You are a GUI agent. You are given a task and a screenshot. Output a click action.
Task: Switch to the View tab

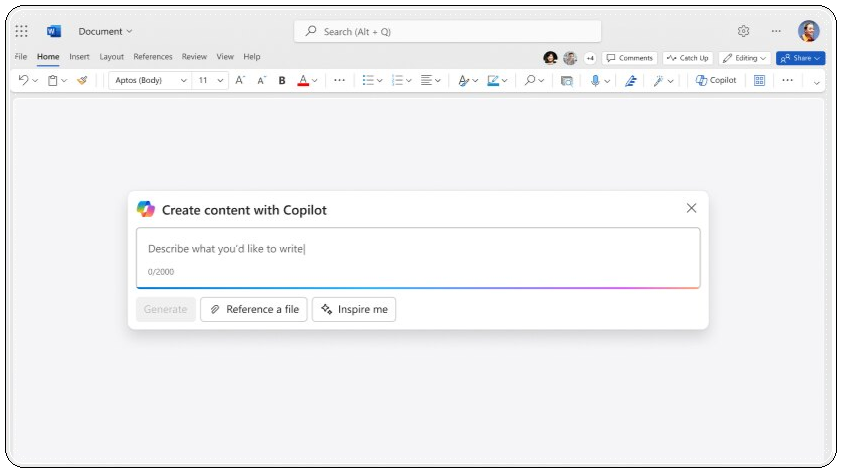pos(225,56)
